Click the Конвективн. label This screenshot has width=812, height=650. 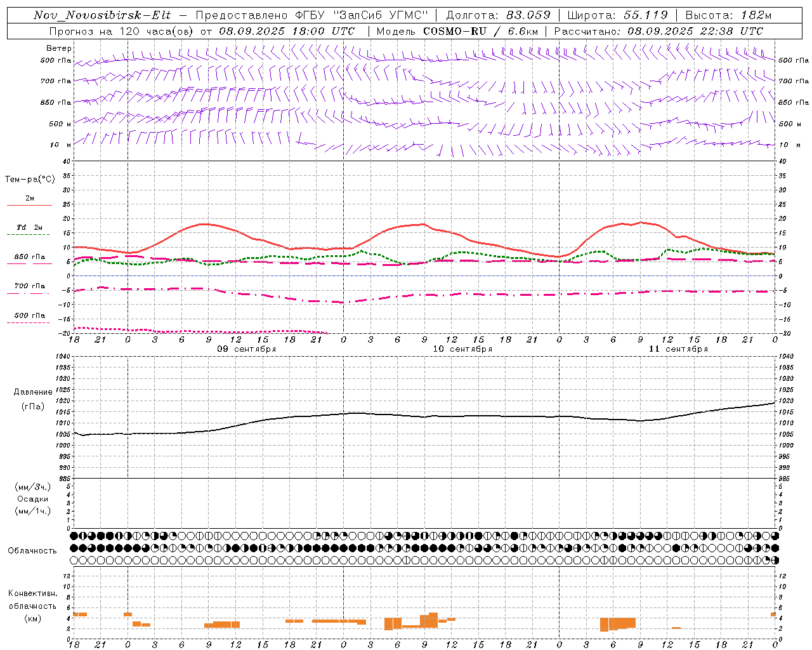(x=33, y=594)
